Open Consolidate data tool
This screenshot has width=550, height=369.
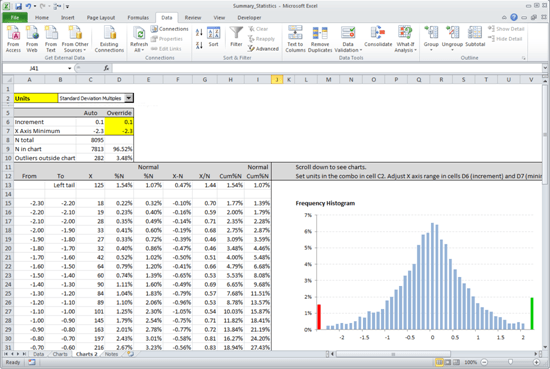coord(378,37)
